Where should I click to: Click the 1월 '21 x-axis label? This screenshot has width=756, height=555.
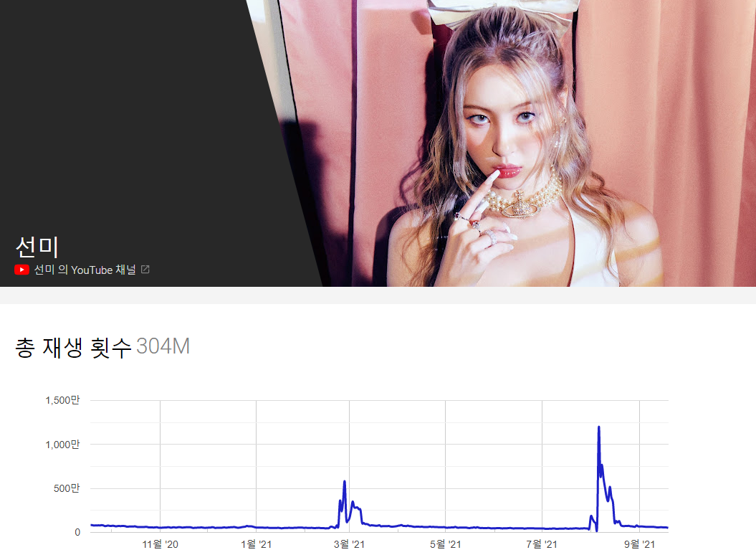pos(256,545)
